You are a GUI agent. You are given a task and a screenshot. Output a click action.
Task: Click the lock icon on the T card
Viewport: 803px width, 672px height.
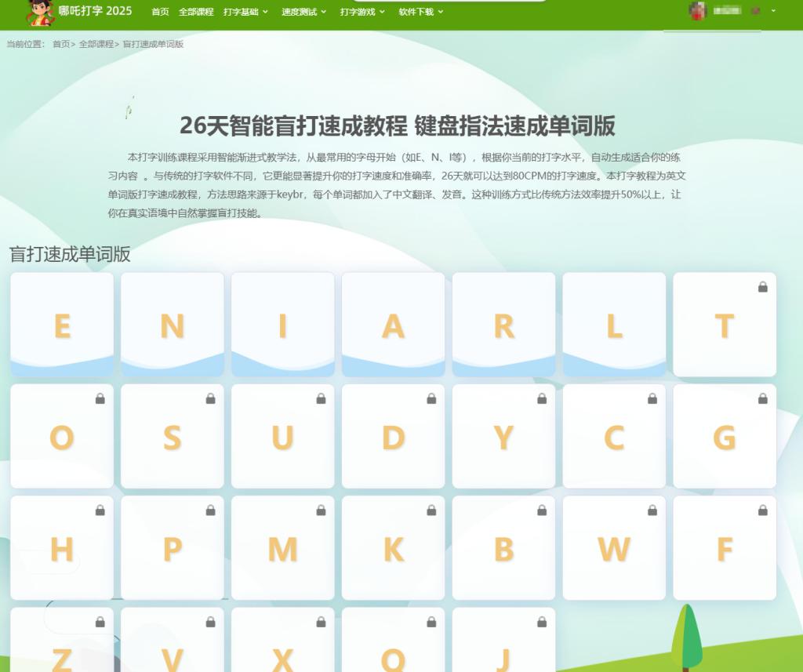763,287
